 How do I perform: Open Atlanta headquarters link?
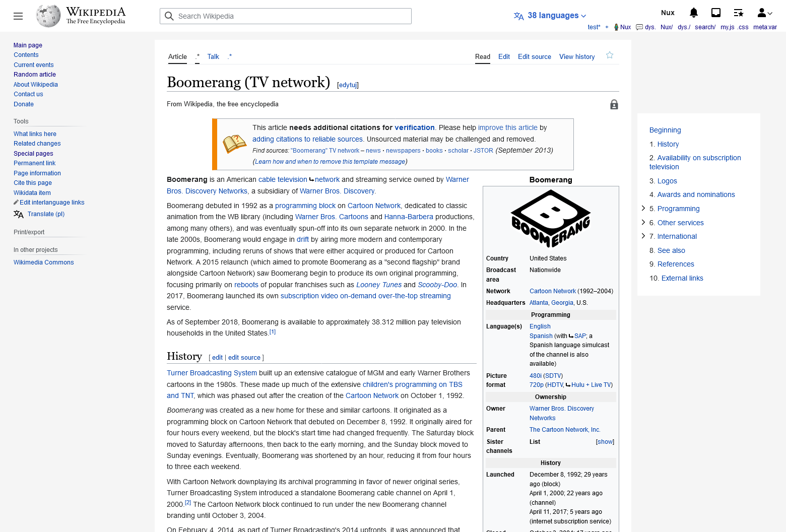coord(539,303)
